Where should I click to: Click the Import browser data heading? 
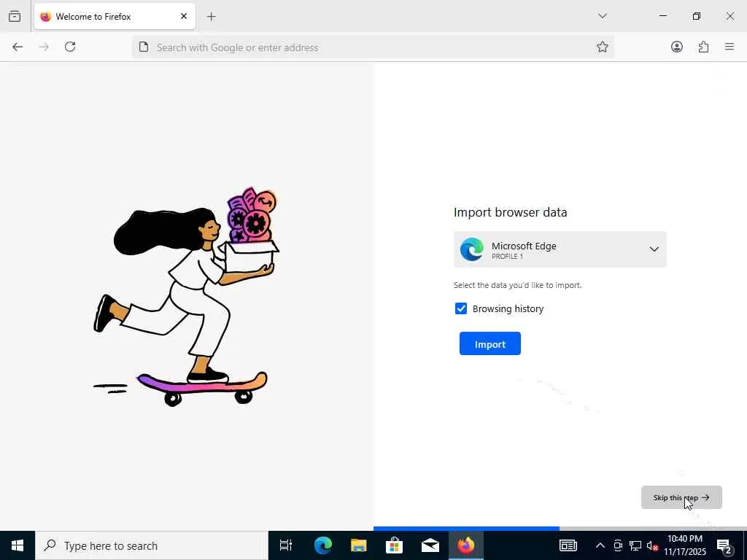[x=510, y=212]
